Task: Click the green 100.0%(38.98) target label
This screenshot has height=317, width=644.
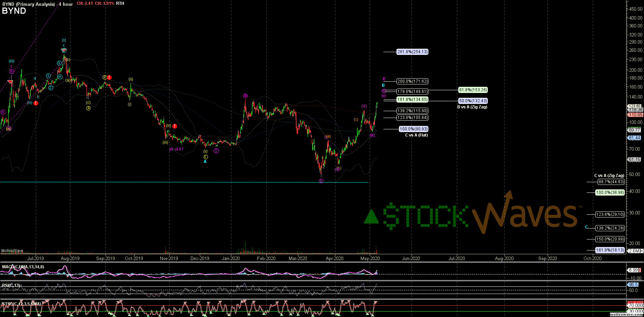Action: tap(610, 192)
